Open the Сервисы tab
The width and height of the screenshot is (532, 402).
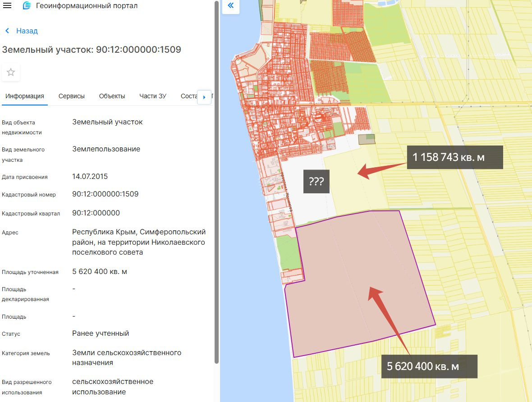click(71, 96)
